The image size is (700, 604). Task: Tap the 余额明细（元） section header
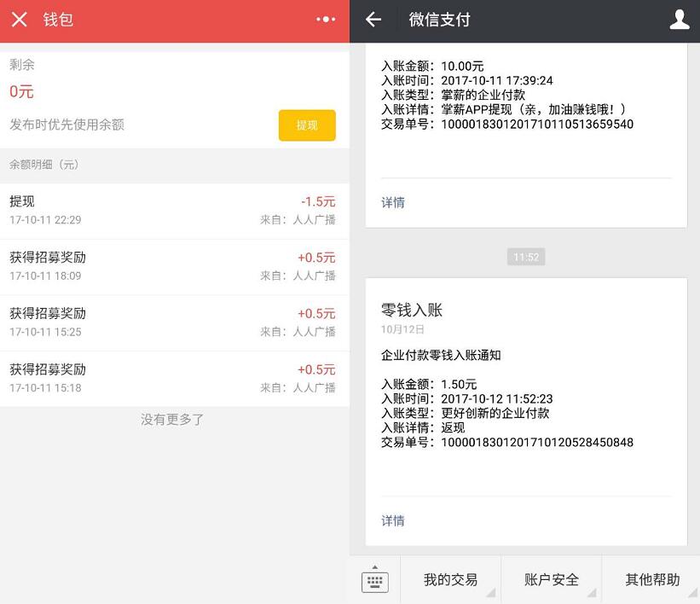[x=44, y=165]
